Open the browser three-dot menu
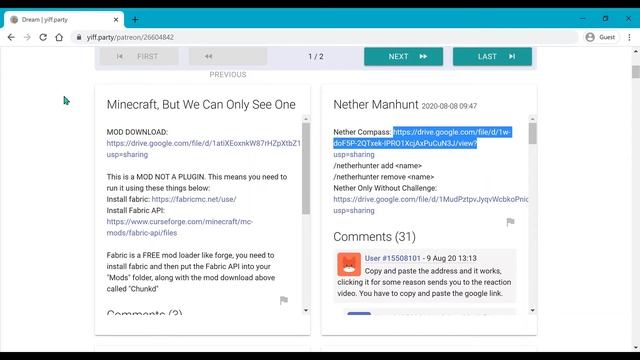Screen dimensions: 640x360 click(629, 37)
